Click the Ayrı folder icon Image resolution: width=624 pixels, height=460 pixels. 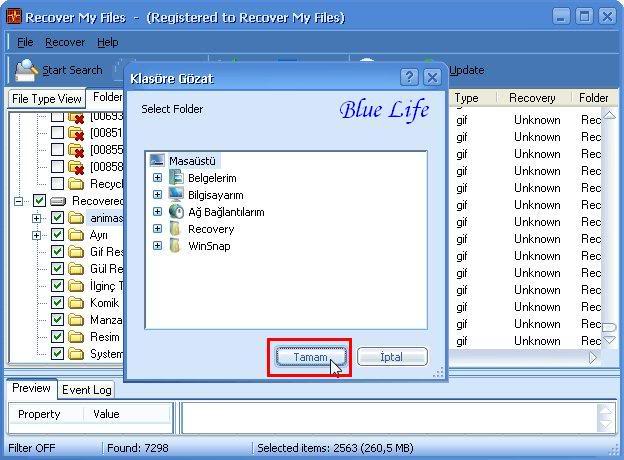point(76,235)
